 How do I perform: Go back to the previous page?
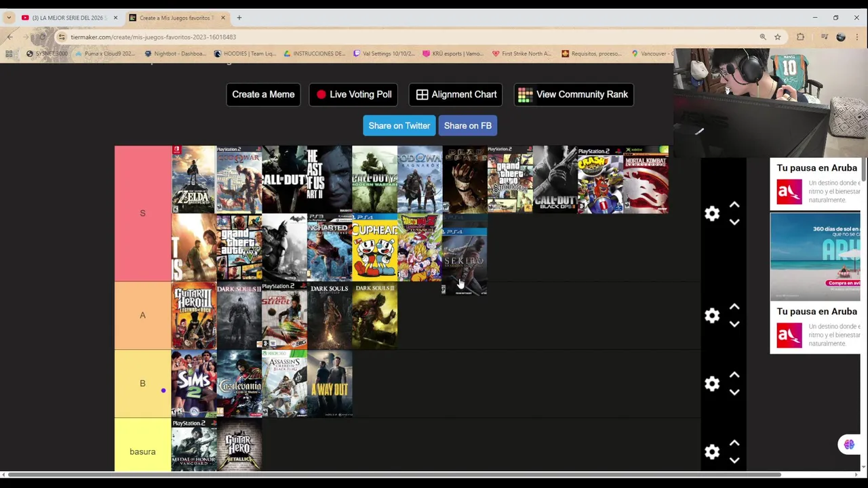pos(9,37)
